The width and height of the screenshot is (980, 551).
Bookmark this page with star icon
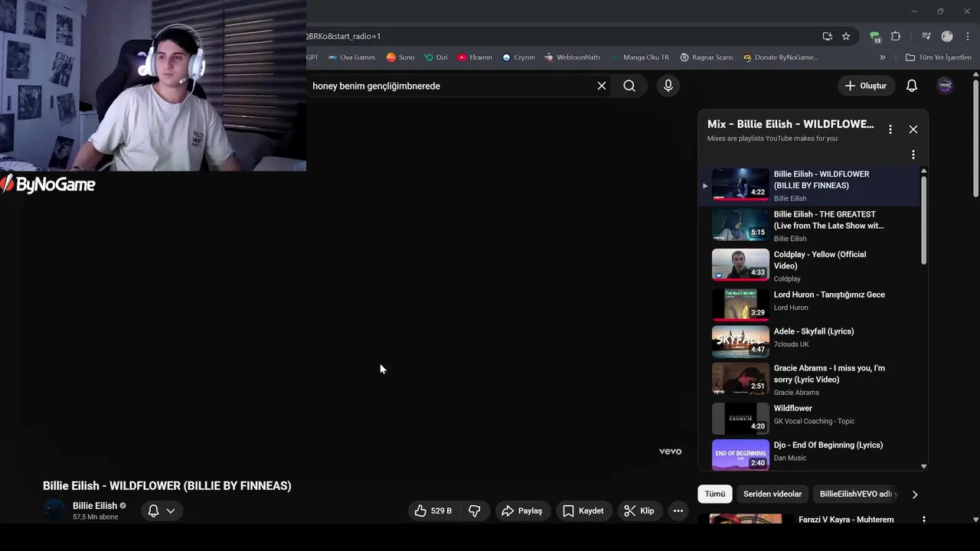point(846,36)
